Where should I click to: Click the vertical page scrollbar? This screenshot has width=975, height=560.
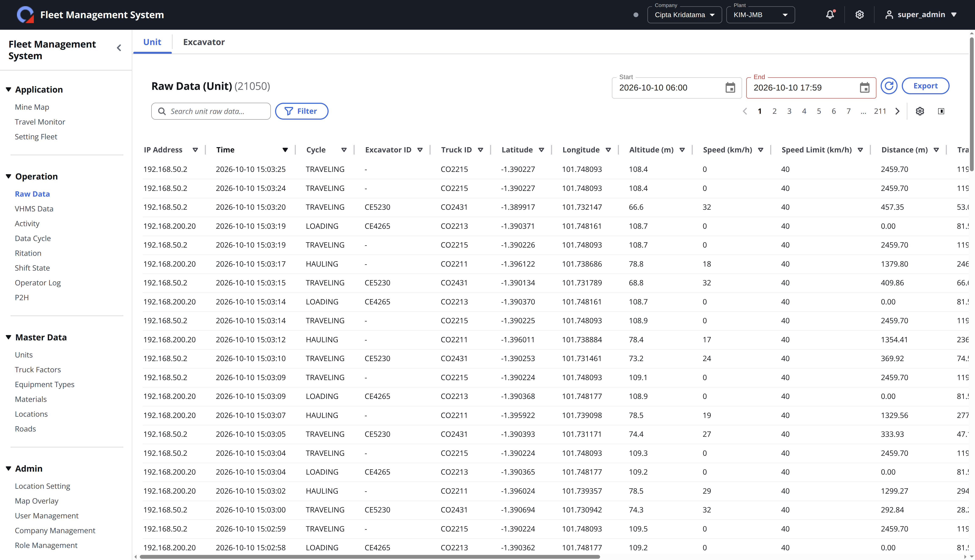pyautogui.click(x=972, y=104)
